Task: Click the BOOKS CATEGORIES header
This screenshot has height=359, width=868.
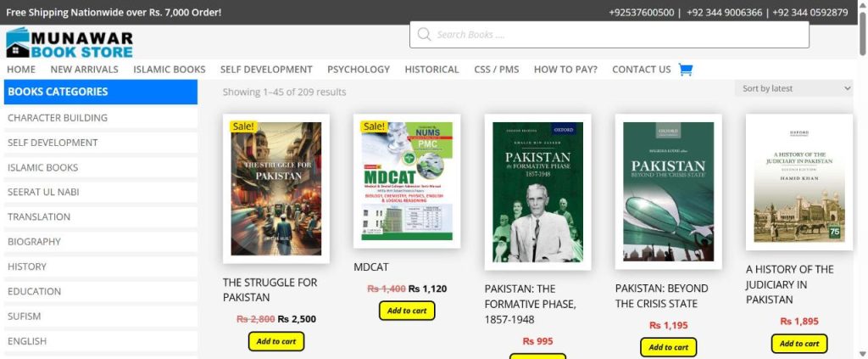Action: pos(101,92)
